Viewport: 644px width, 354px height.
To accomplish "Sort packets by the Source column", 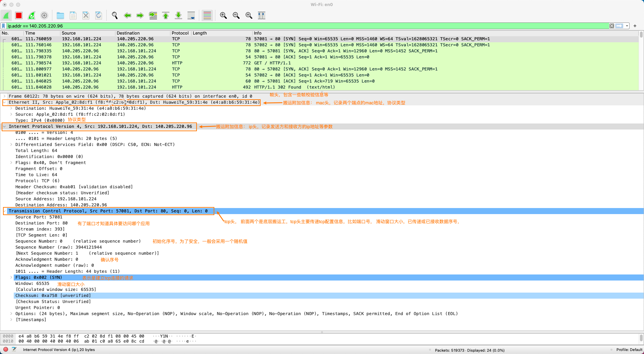I will (87, 33).
